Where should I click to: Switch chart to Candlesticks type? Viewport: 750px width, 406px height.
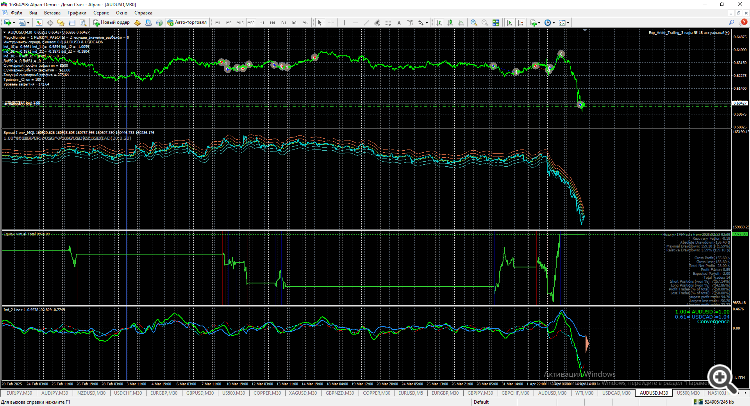450,22
